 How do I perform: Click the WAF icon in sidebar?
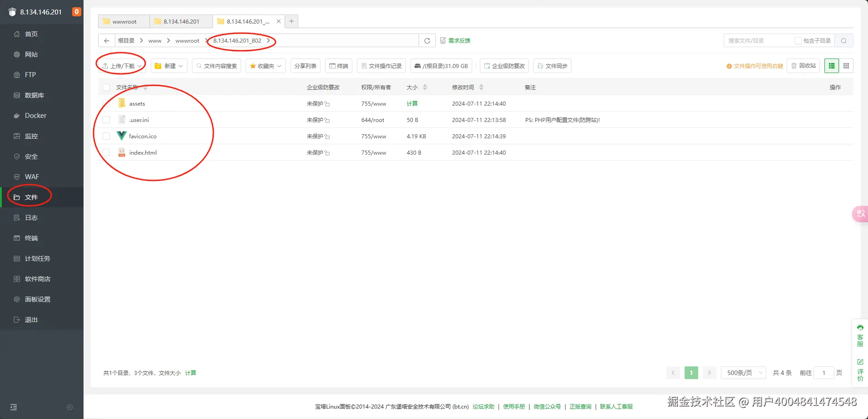point(17,177)
